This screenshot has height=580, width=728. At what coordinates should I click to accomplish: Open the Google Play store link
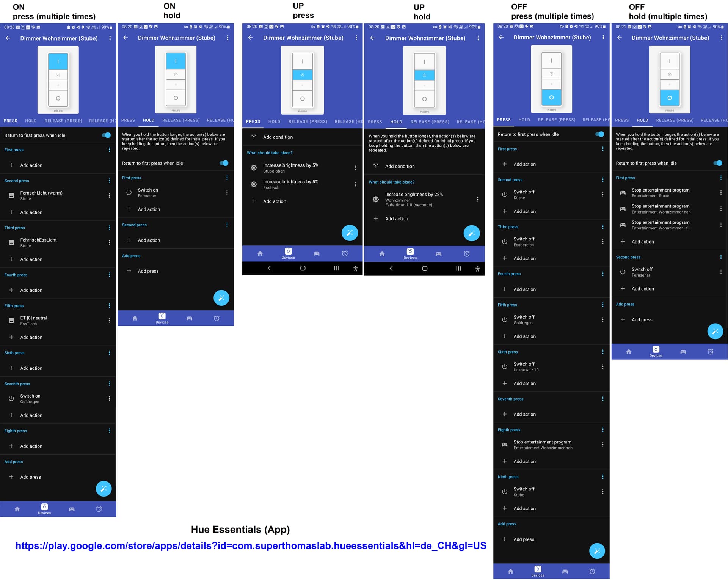(x=251, y=545)
